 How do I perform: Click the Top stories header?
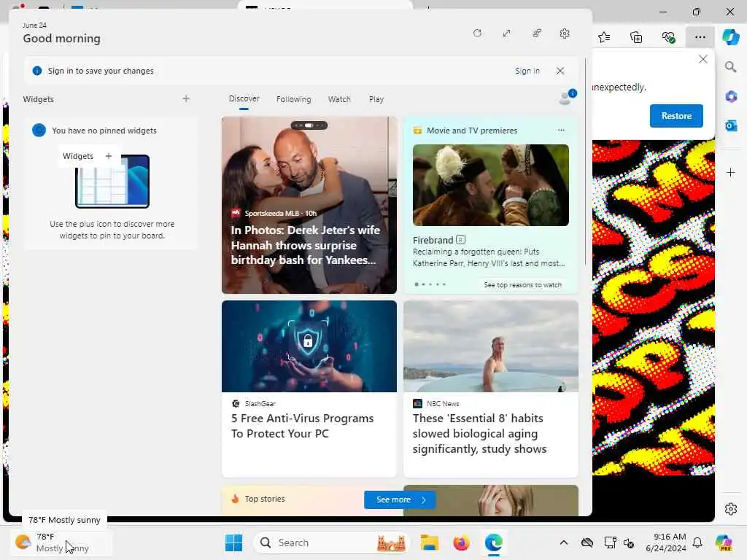pyautogui.click(x=264, y=499)
